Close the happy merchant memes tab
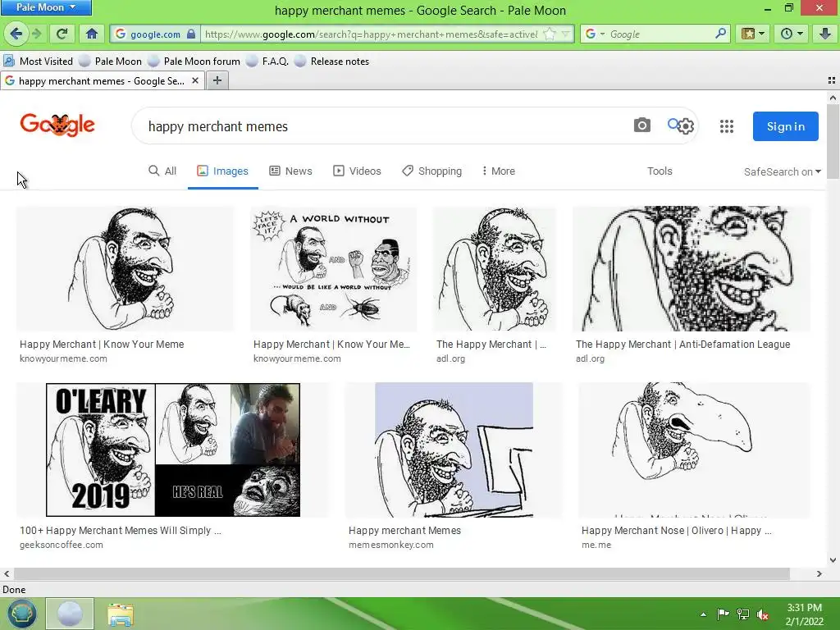Viewport: 840px width, 630px height. tap(195, 80)
